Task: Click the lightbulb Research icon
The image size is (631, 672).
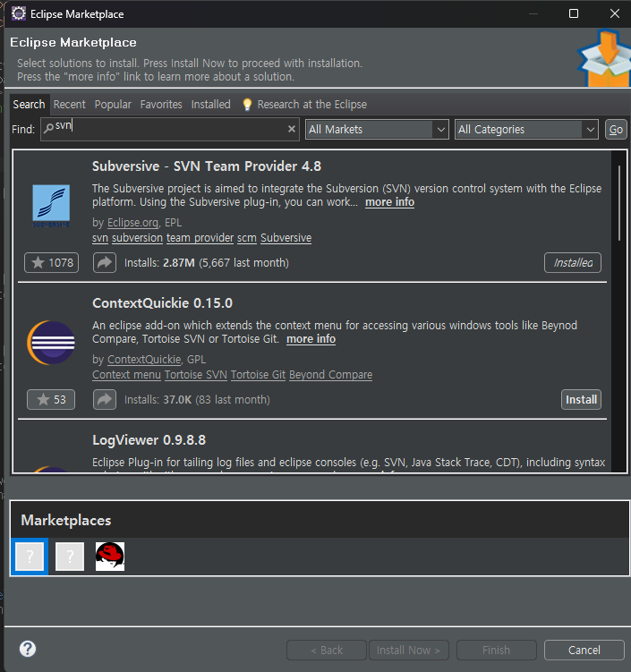Action: [247, 105]
